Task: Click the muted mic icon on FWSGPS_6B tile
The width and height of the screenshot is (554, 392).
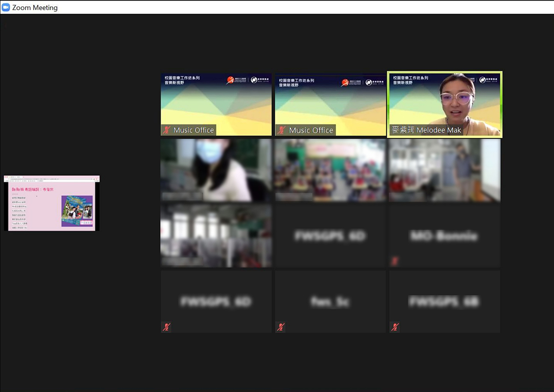Action: tap(395, 327)
